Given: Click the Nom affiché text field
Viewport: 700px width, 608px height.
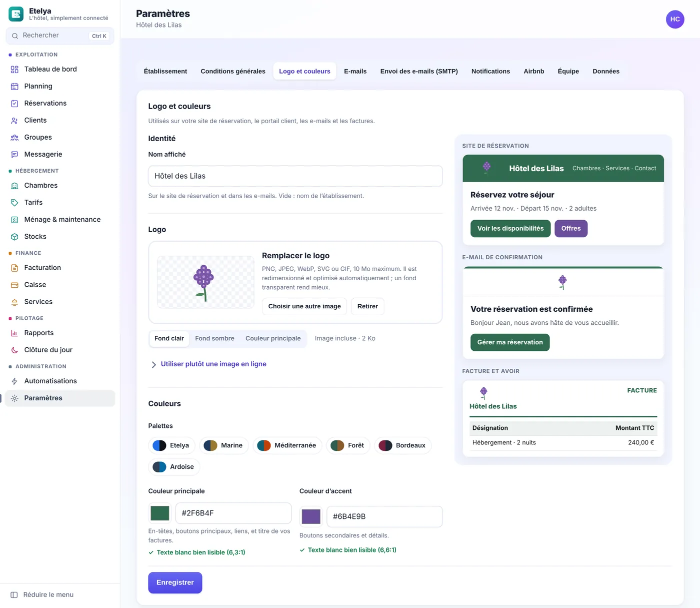Looking at the screenshot, I should tap(295, 176).
